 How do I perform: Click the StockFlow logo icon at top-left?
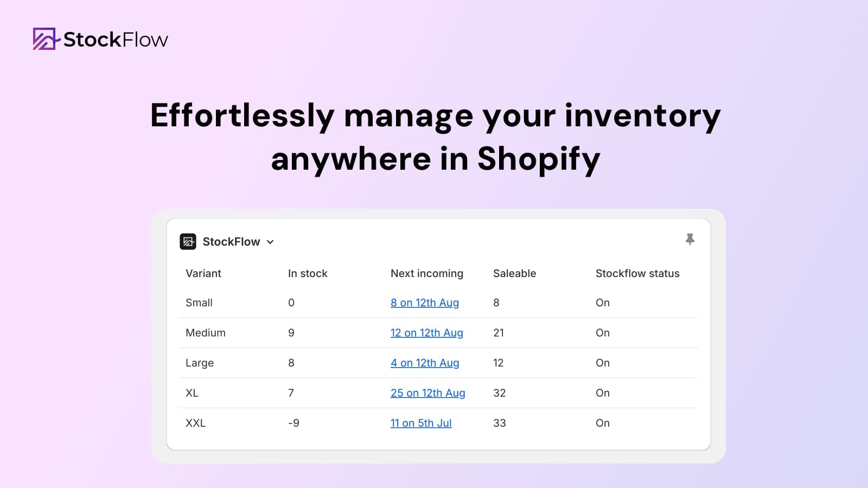(x=45, y=39)
